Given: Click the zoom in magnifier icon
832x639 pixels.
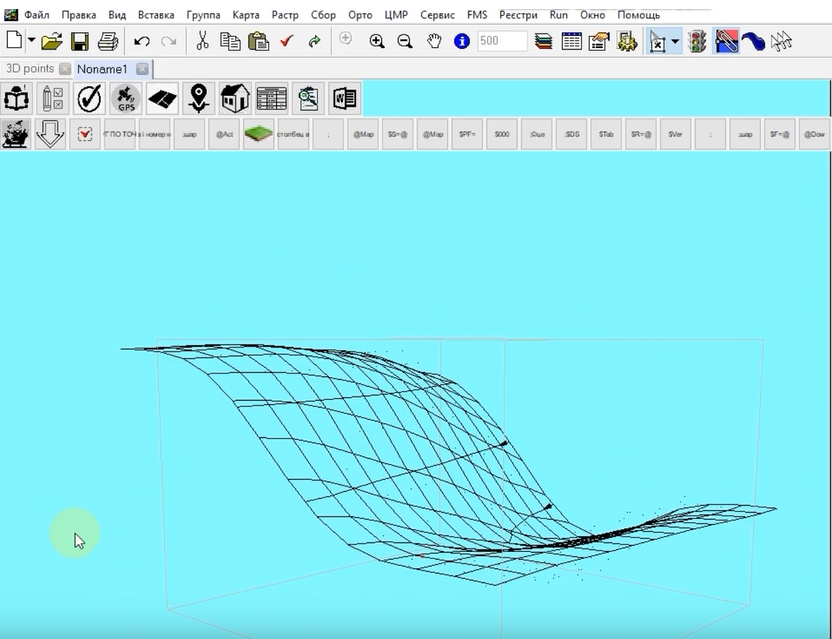Looking at the screenshot, I should pyautogui.click(x=377, y=41).
